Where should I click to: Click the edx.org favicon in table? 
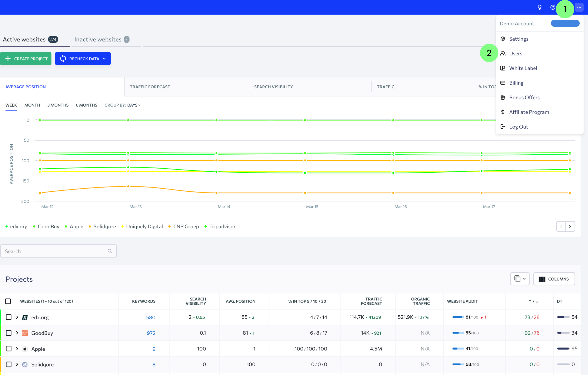[25, 317]
